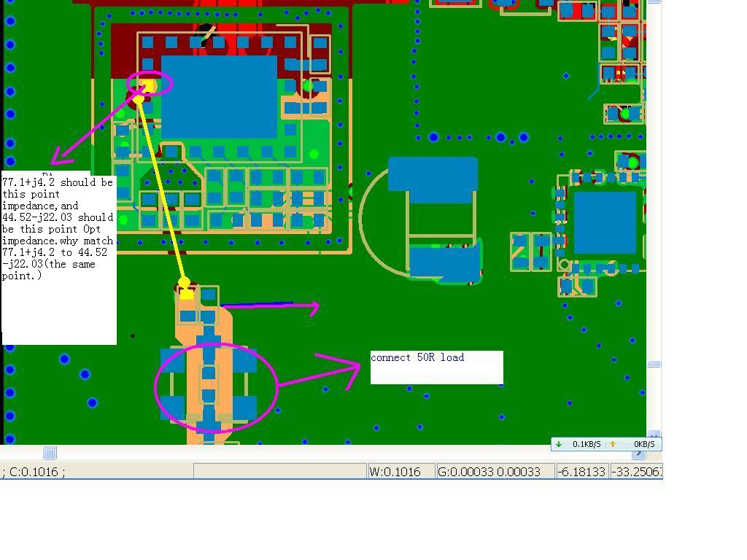The width and height of the screenshot is (747, 560).
Task: Select the yellow pad at the yellow line's lower end
Action: (186, 294)
